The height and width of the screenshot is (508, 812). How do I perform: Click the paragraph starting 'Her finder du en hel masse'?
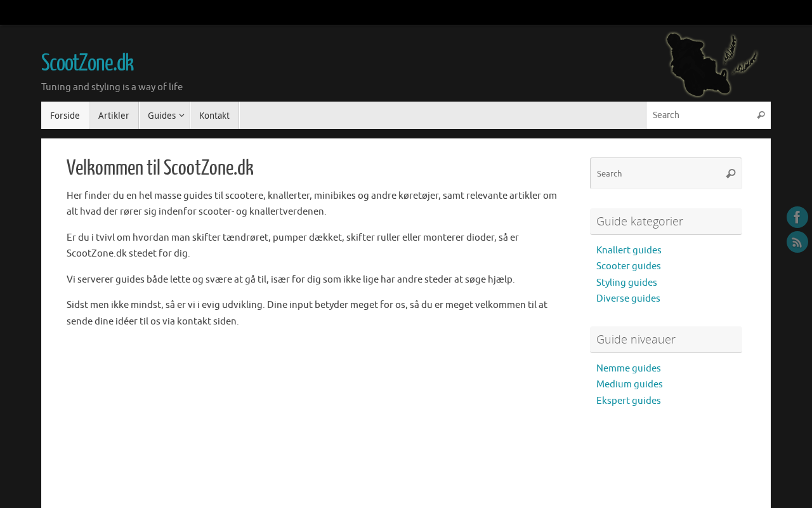pyautogui.click(x=311, y=203)
